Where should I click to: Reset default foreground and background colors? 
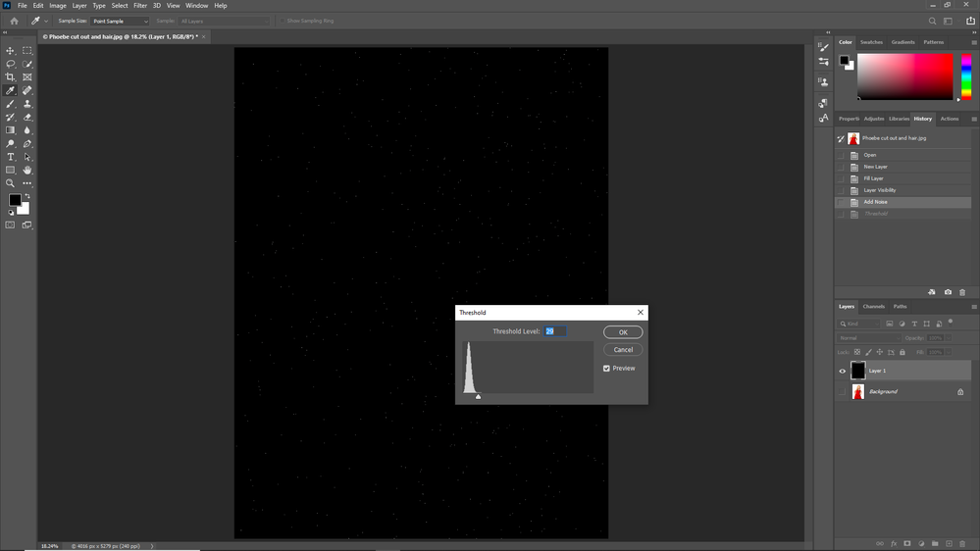11,213
